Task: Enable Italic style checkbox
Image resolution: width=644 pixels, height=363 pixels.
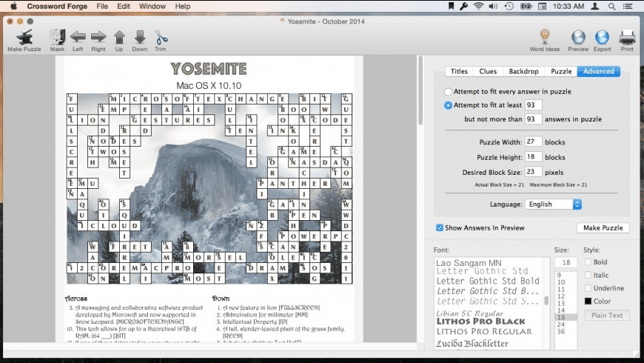Action: [x=588, y=275]
